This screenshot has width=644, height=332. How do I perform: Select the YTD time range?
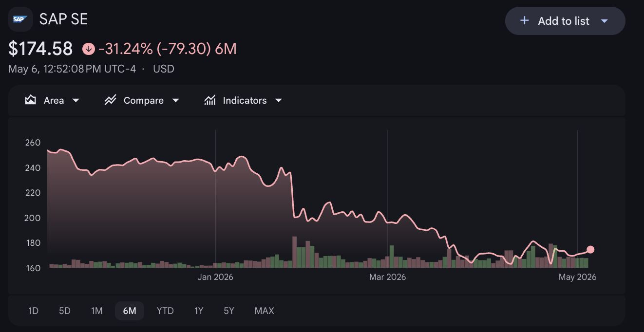click(x=165, y=311)
